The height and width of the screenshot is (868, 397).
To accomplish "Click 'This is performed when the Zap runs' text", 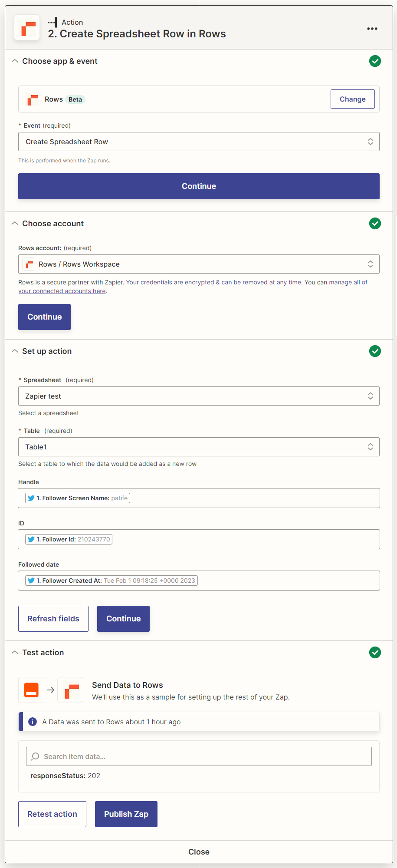I will pos(64,161).
